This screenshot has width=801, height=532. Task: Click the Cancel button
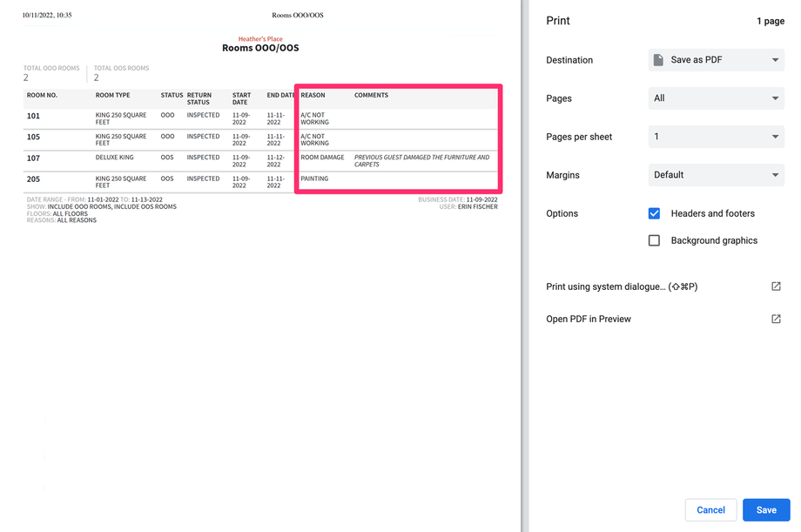click(x=710, y=510)
